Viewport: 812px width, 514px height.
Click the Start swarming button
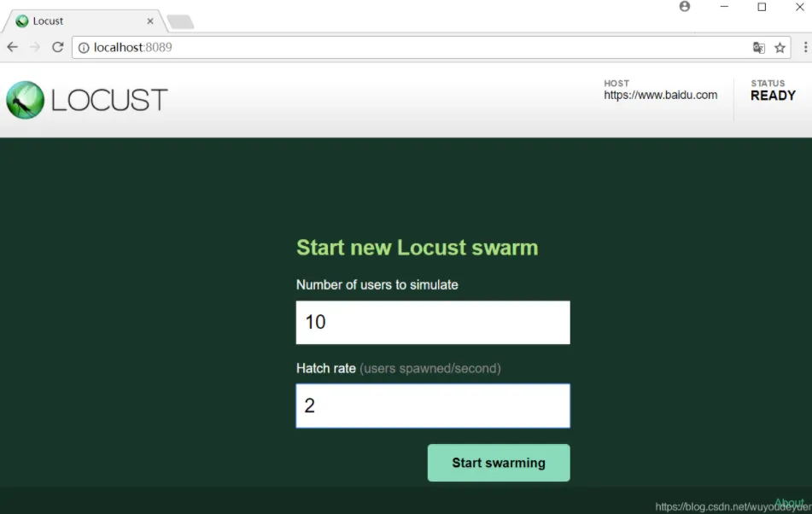(499, 463)
